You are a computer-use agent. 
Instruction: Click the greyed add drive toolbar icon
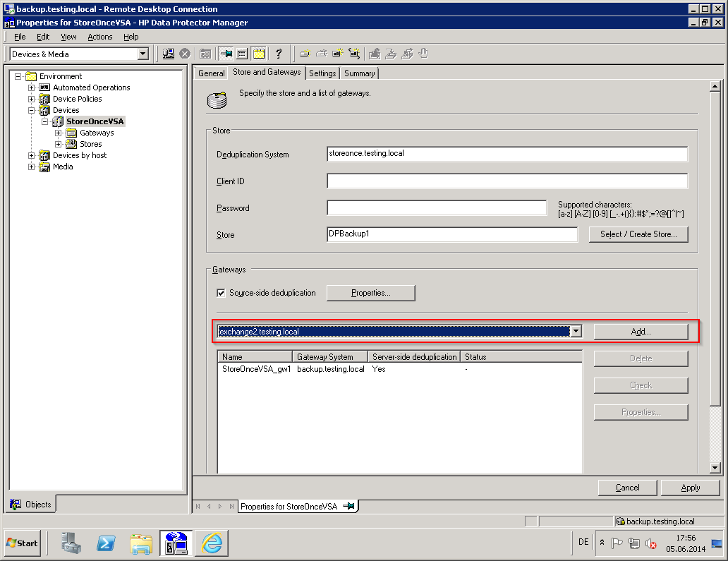pos(321,54)
